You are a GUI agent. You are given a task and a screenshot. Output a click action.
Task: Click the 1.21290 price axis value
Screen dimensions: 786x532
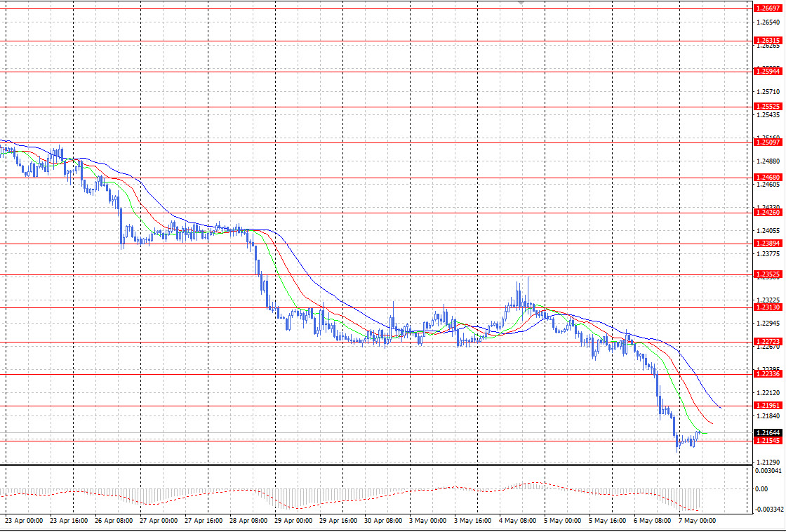pyautogui.click(x=768, y=463)
